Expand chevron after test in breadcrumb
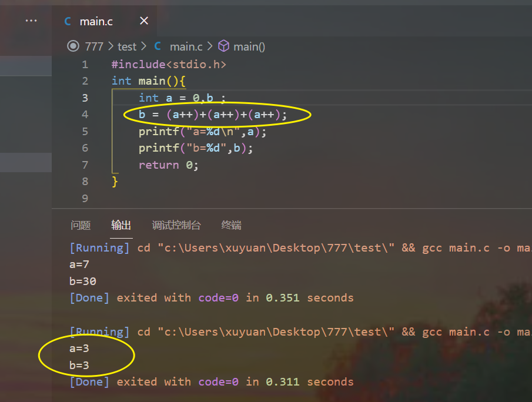The width and height of the screenshot is (532, 402). click(143, 46)
